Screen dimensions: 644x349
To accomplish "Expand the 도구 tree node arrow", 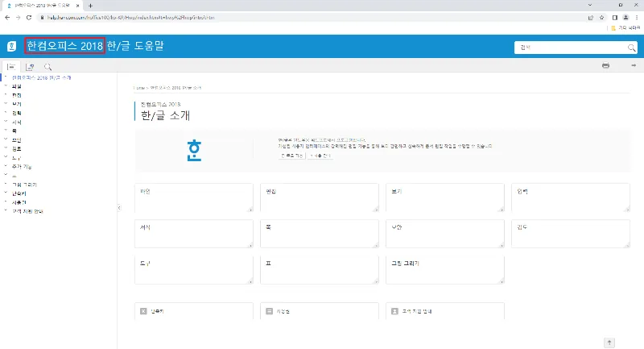I will 6,157.
